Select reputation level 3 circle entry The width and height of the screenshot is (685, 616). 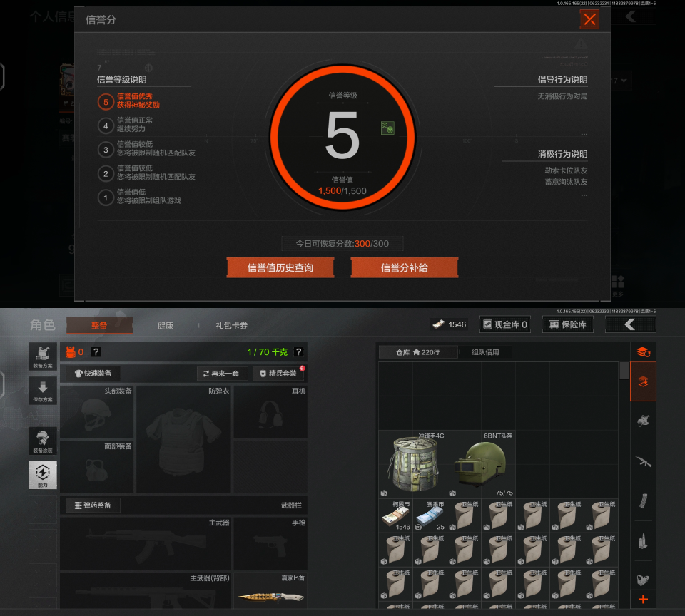point(106,150)
